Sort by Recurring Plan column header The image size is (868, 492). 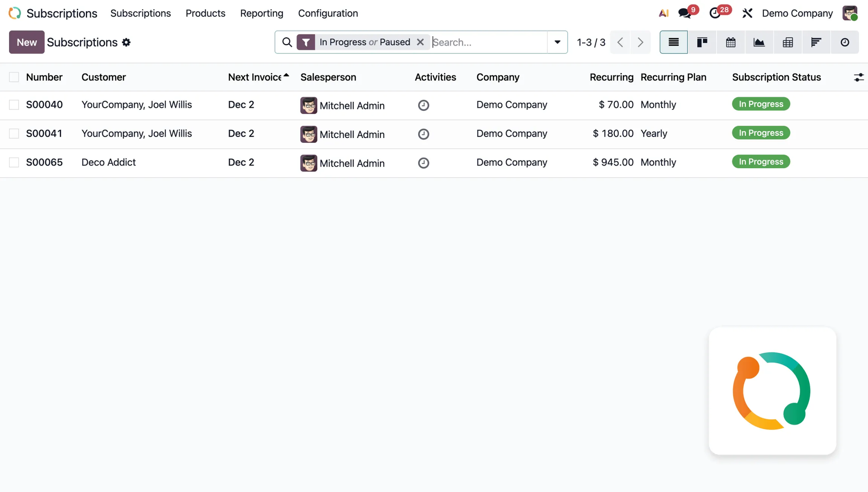673,77
